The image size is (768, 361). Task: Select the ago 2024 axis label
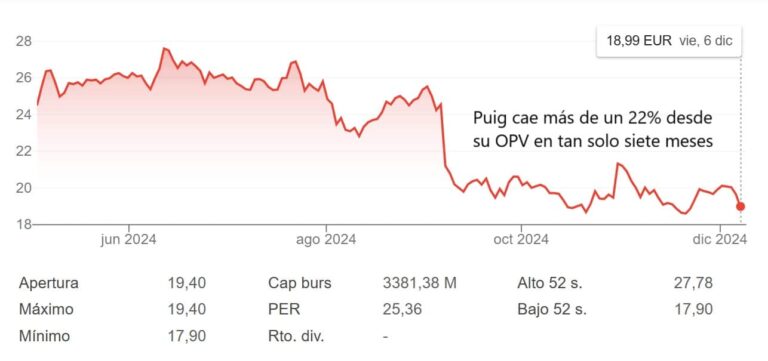(326, 240)
